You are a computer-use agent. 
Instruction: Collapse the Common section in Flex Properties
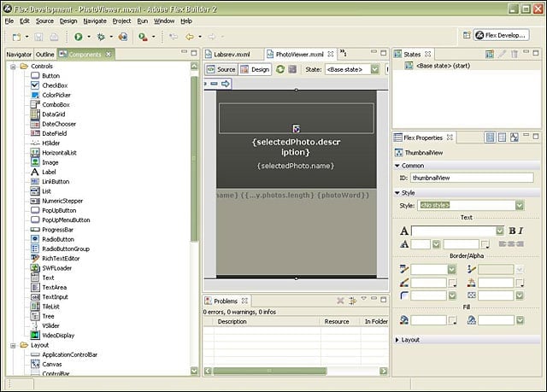point(397,166)
